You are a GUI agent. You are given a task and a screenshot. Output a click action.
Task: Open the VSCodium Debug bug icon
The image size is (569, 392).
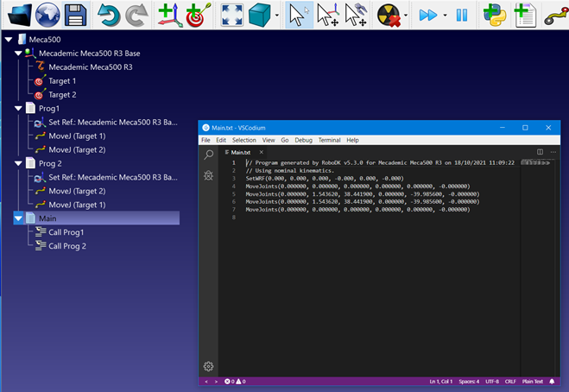click(209, 175)
